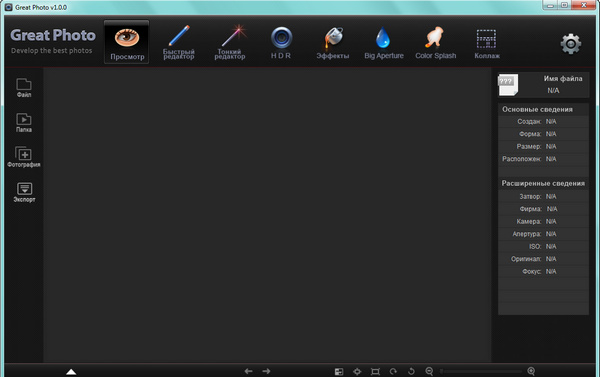
Task: Select the Big Aperture water drop
Action: coord(384,42)
